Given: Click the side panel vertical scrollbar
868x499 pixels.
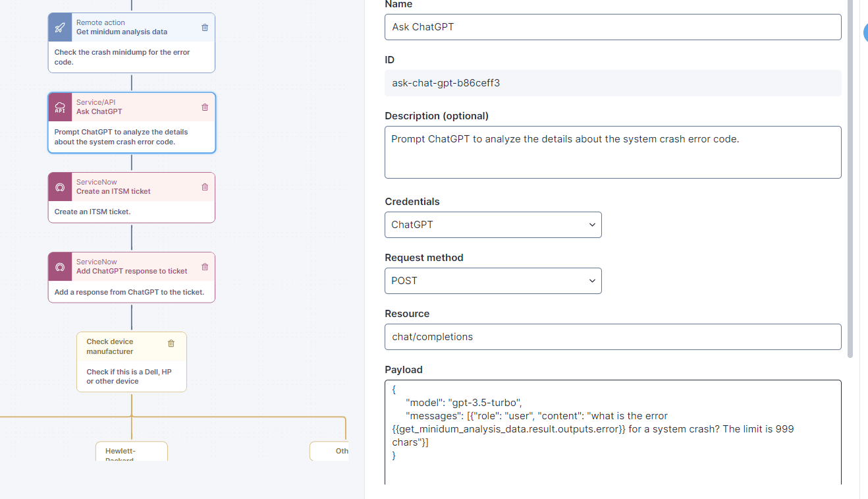Looking at the screenshot, I should [850, 178].
